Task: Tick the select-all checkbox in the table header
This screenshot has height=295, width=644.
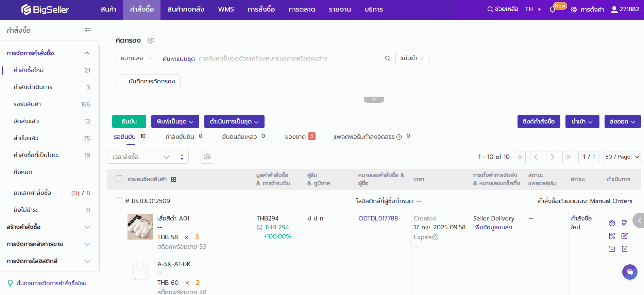Action: (119, 179)
